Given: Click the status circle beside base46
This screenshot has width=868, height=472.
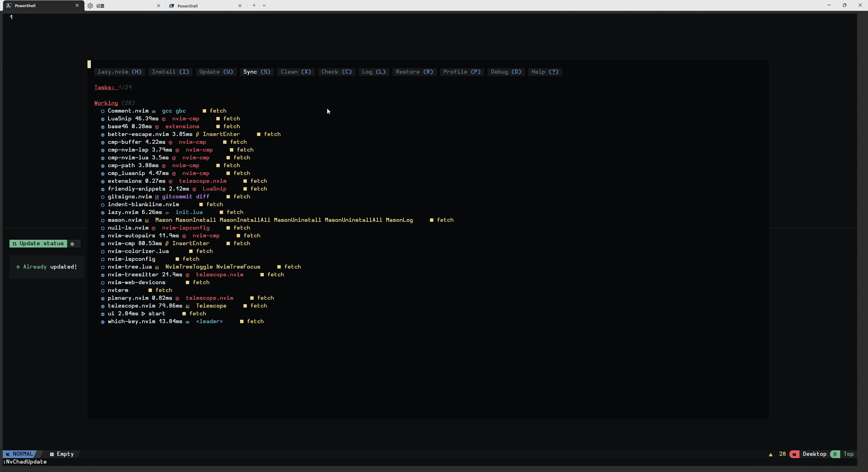Looking at the screenshot, I should tap(103, 127).
